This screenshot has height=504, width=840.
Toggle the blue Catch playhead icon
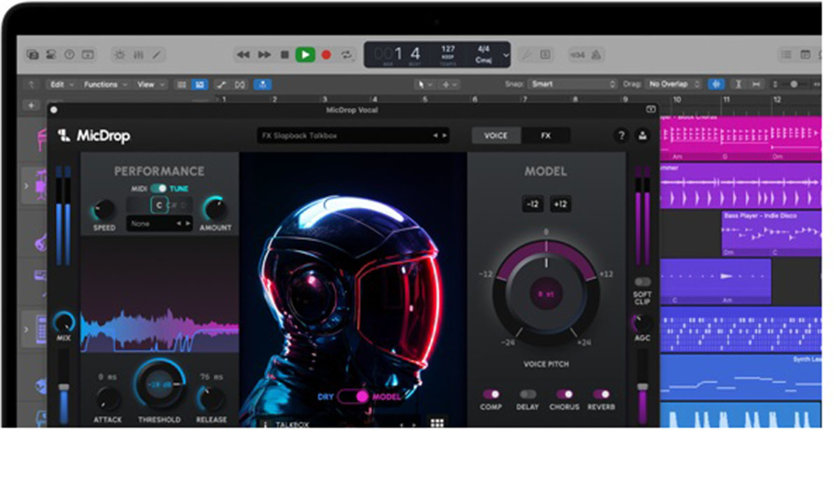point(262,84)
